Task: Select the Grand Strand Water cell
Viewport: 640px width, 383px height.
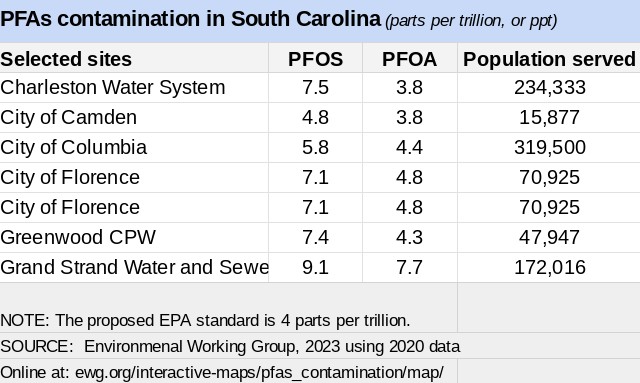Action: tap(134, 267)
